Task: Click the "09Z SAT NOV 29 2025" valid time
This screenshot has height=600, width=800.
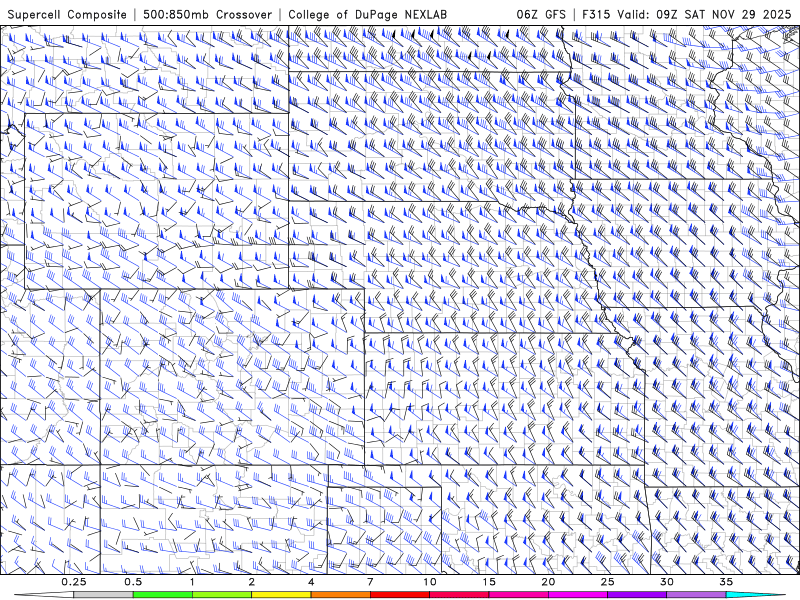Action: [723, 14]
